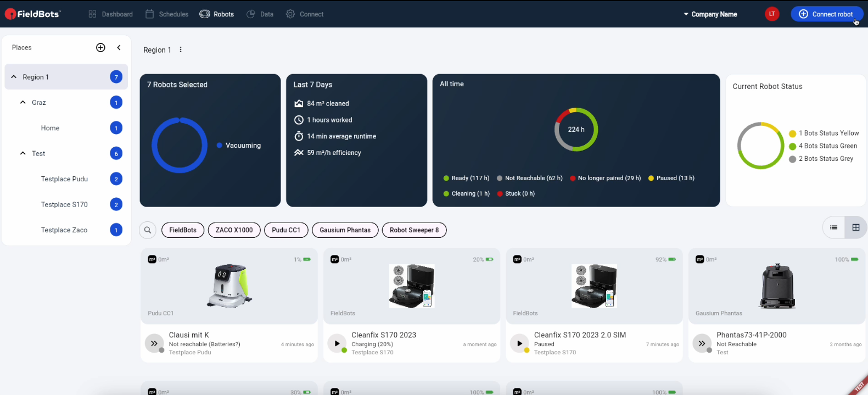Select Testplace S170 in the tree
This screenshot has width=868, height=395.
coord(64,204)
